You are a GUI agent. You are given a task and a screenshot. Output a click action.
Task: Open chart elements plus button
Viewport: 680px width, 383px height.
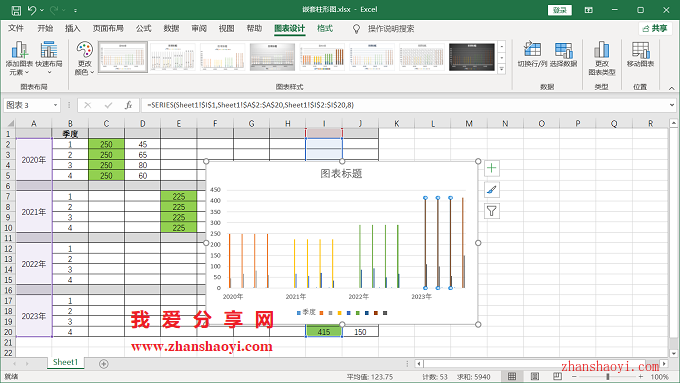click(491, 168)
